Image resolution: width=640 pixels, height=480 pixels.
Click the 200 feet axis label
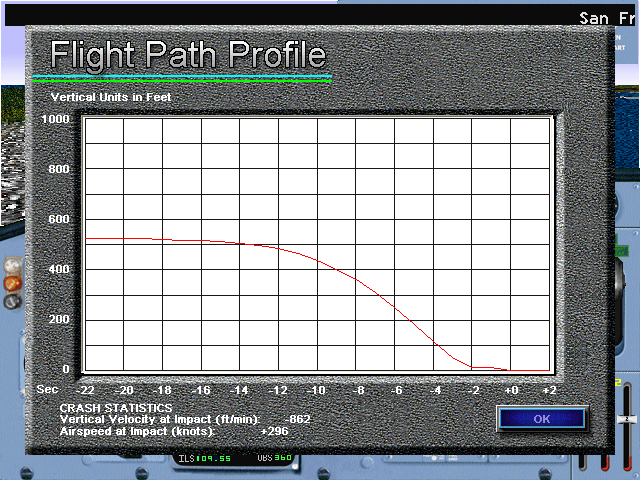coord(59,319)
